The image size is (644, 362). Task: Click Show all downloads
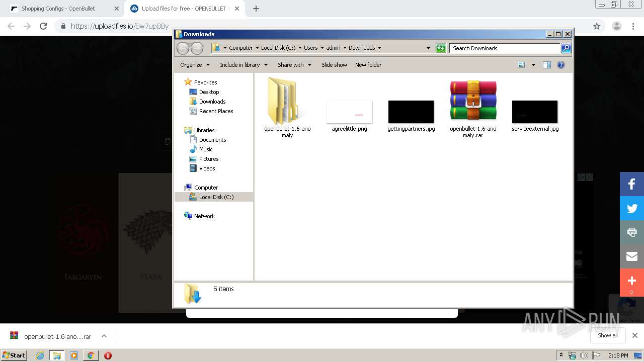tap(607, 335)
